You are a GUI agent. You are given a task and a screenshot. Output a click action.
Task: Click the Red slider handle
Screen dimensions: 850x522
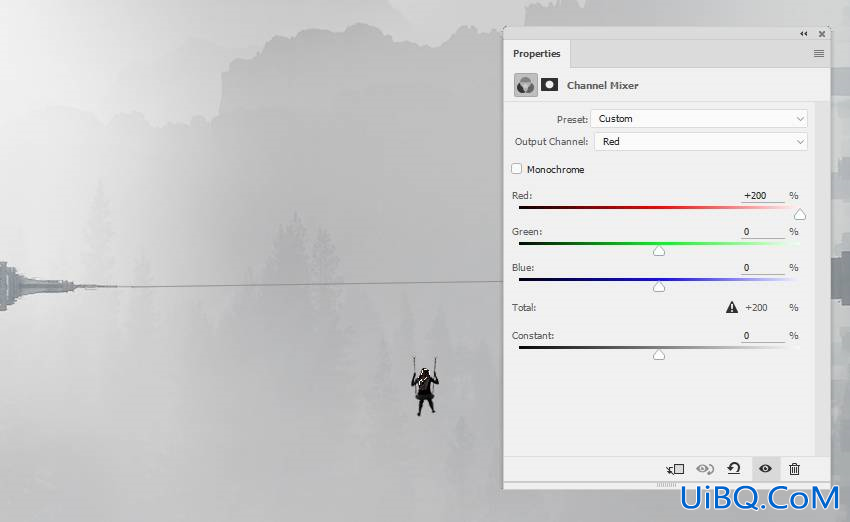tap(800, 215)
